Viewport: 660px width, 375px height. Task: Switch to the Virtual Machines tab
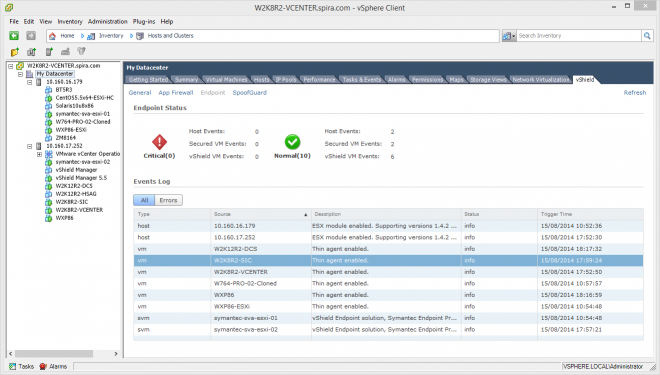226,80
